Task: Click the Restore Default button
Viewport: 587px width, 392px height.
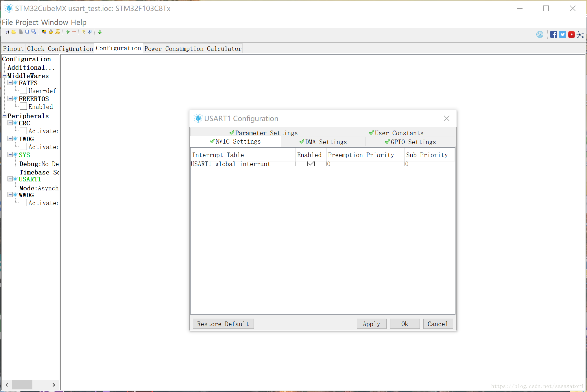Action: pos(223,324)
